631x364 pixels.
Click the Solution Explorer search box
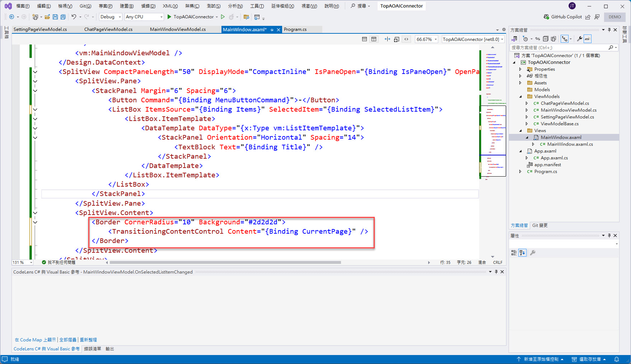coord(559,47)
